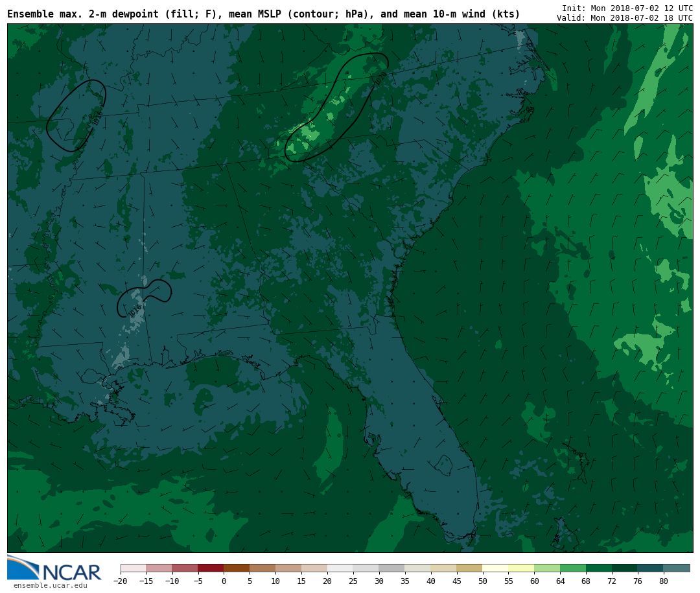This screenshot has height=593, width=700.
Task: Open the ensemble.ucar.edu link text
Action: [51, 585]
